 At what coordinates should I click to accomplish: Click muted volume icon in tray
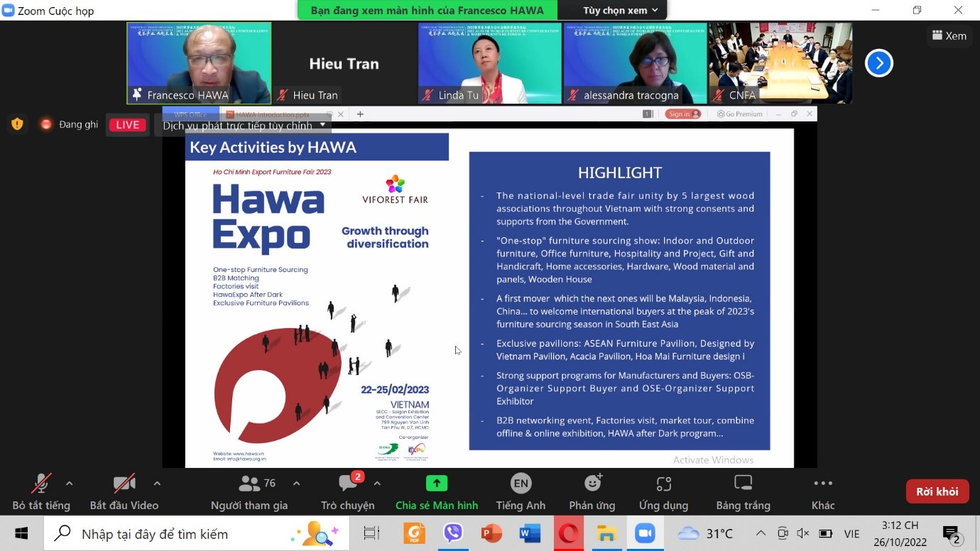point(803,533)
